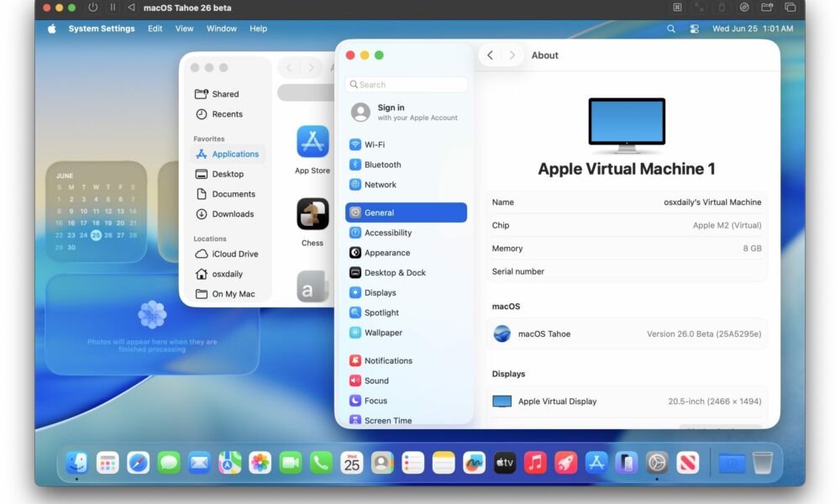Open News from the Dock
This screenshot has width=840, height=504.
[x=688, y=463]
